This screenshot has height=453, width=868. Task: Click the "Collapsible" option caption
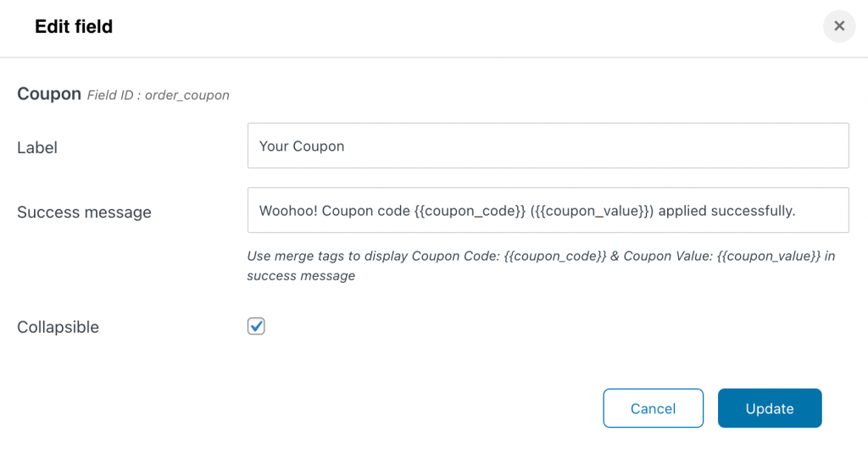tap(58, 327)
